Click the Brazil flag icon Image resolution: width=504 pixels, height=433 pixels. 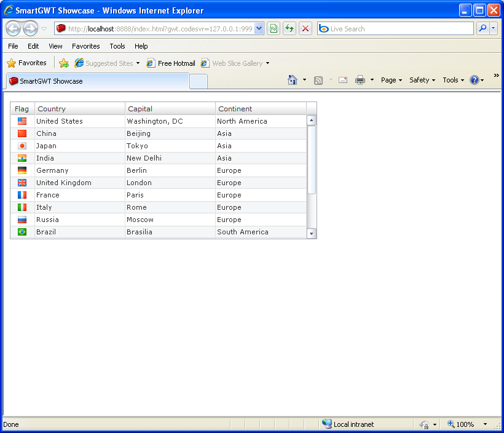(22, 232)
